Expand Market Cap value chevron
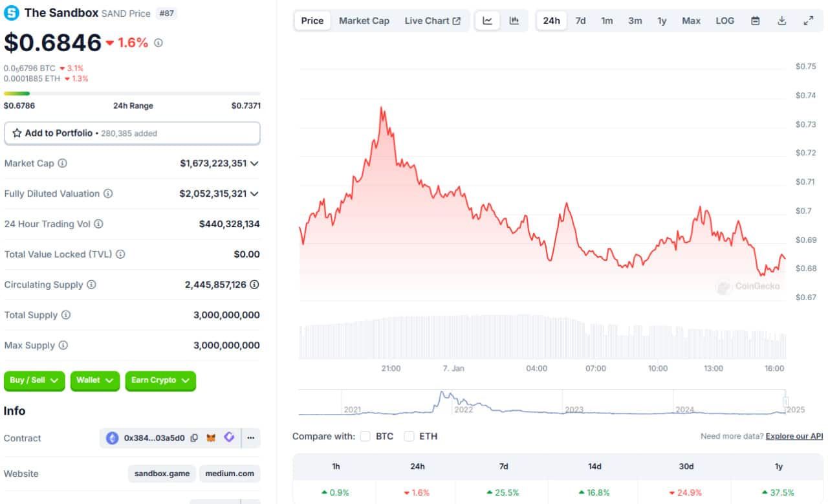Screen dimensions: 828x504 pos(254,164)
